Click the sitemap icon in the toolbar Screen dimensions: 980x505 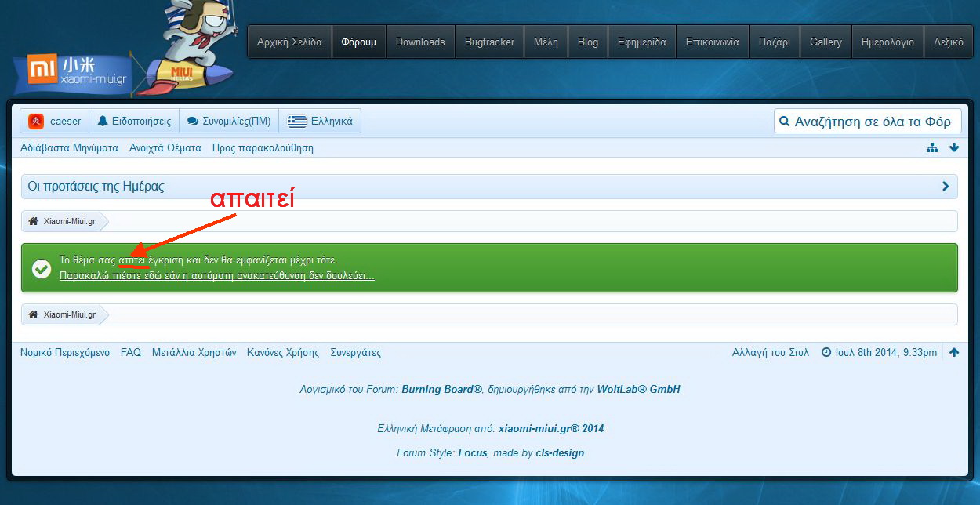point(932,147)
